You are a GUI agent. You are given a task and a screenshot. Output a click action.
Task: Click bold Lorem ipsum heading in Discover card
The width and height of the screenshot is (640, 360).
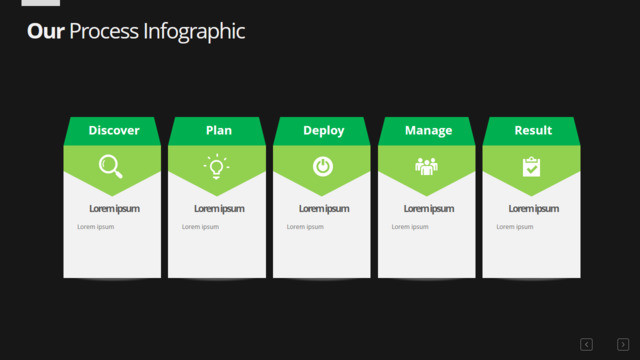point(114,209)
